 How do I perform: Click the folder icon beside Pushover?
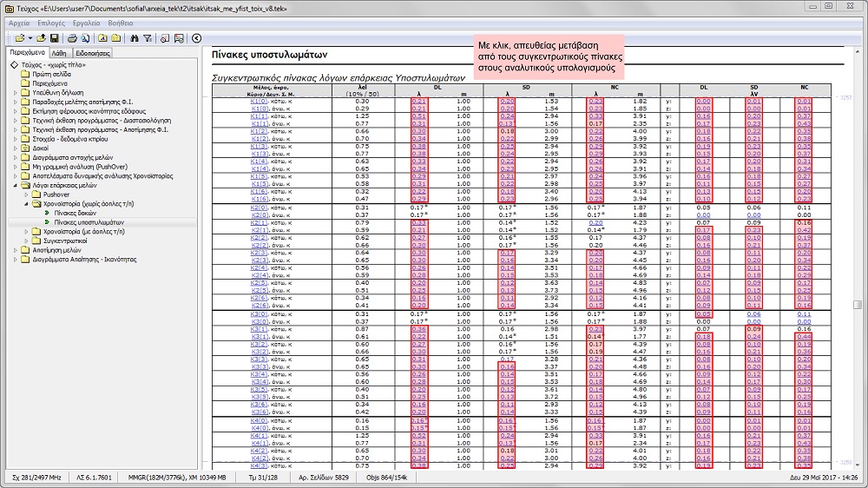pos(36,195)
